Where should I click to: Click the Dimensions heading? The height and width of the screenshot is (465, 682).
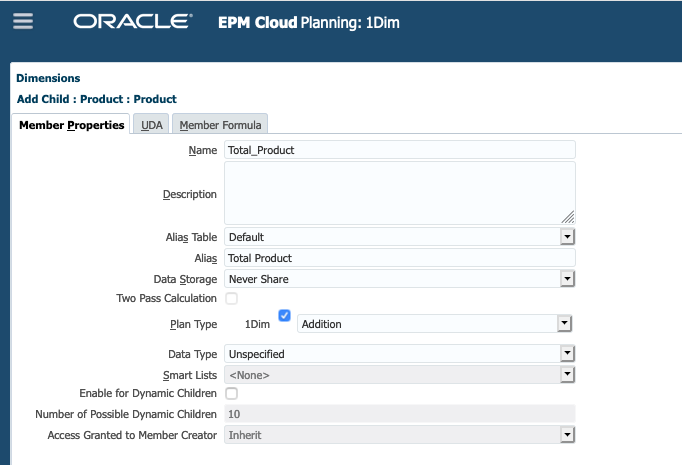(x=48, y=78)
